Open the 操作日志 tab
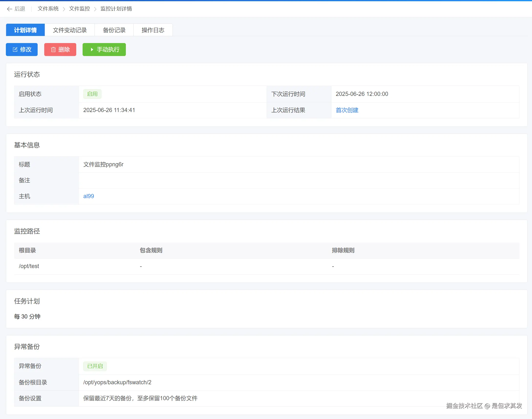The width and height of the screenshot is (532, 419). click(153, 30)
